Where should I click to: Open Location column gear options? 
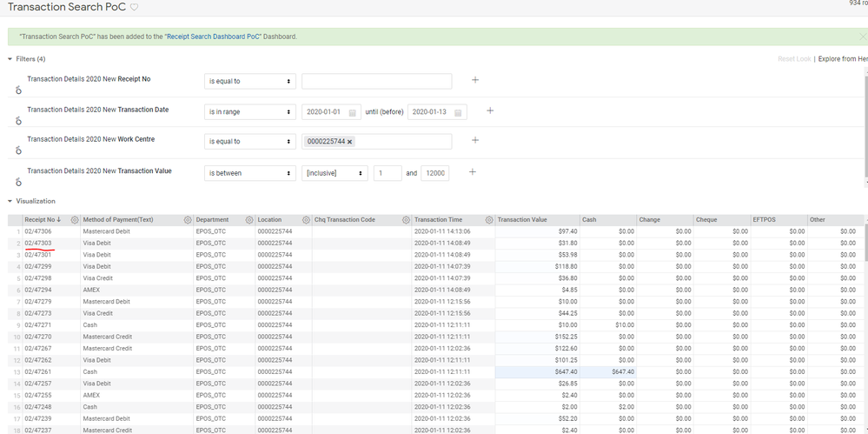(306, 220)
